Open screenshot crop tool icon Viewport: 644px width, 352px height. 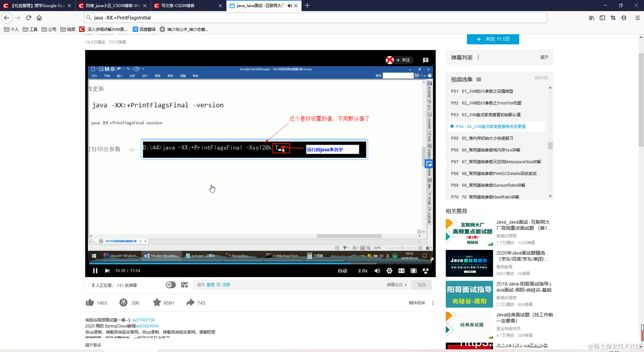click(613, 18)
